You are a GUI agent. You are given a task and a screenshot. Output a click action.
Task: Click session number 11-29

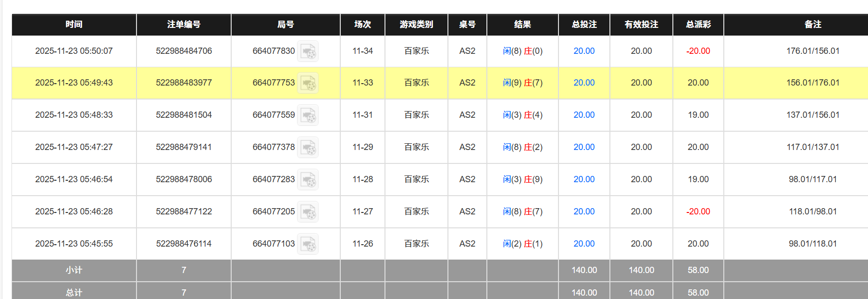(362, 147)
